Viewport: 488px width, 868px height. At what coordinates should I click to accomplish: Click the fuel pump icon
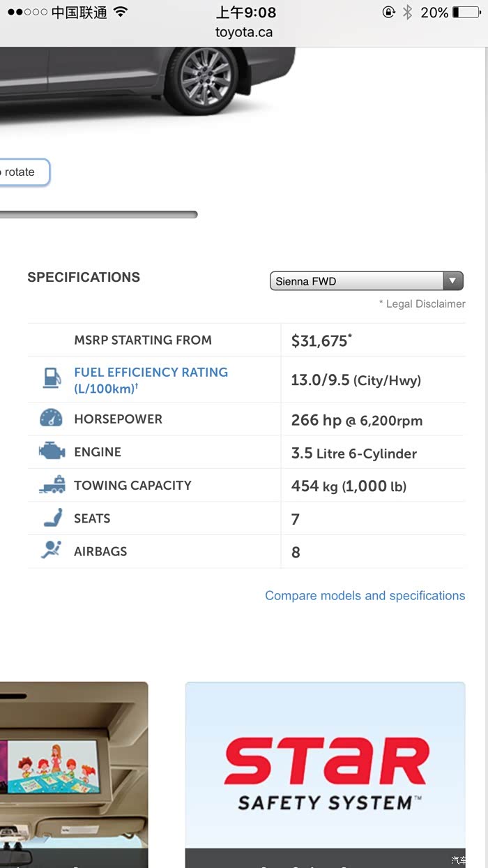pyautogui.click(x=52, y=379)
